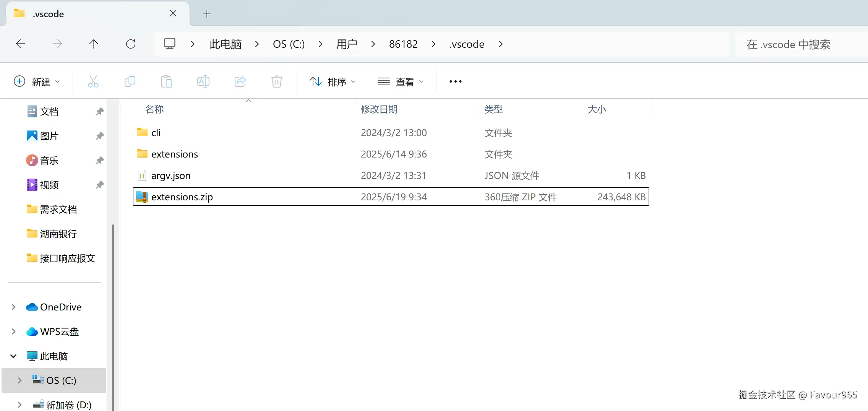The image size is (868, 411).
Task: Select the extensions folder
Action: click(391, 154)
